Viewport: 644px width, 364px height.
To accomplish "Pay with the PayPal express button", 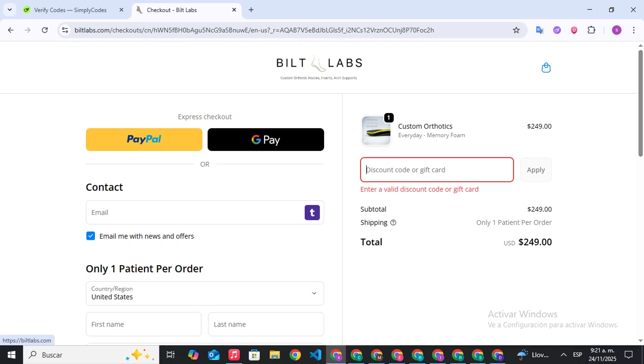I will click(144, 140).
